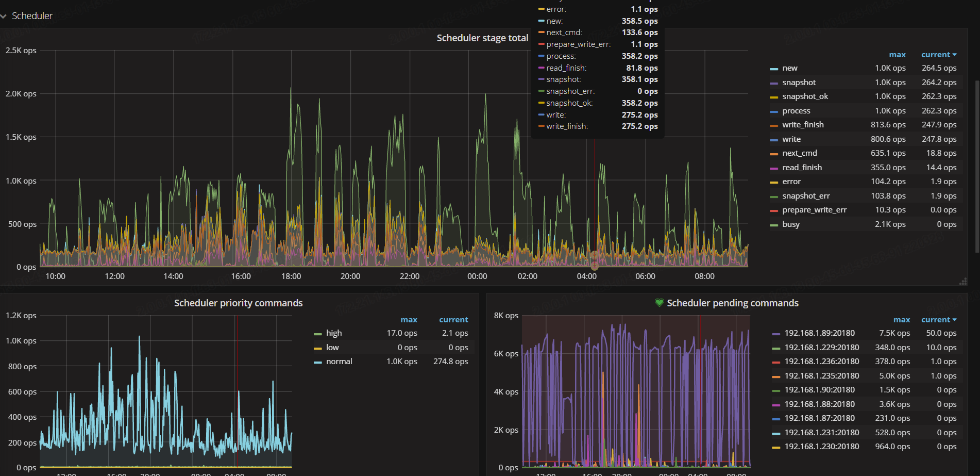Click the 'new' series color line icon

[773, 69]
